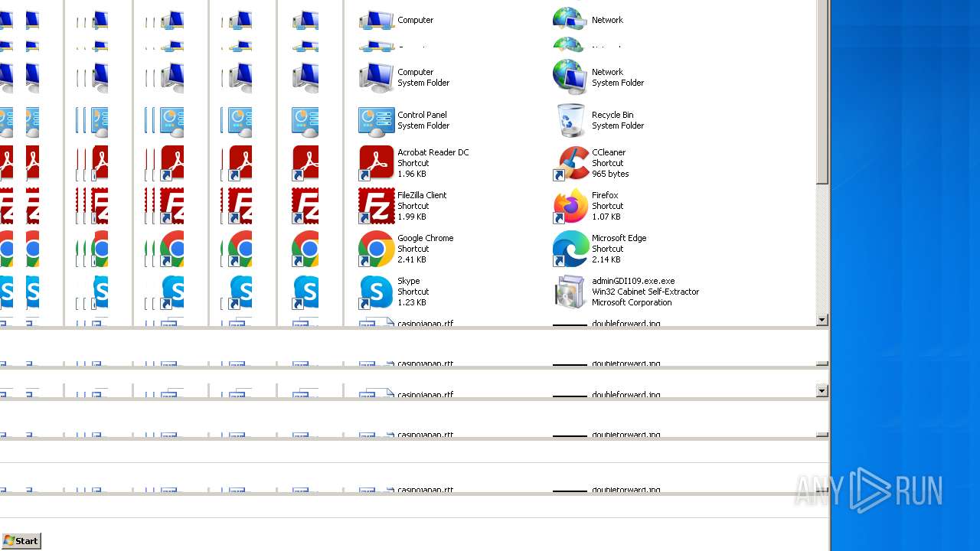
Task: Click the 'Acrobat Reader DC' name label
Action: click(x=433, y=152)
